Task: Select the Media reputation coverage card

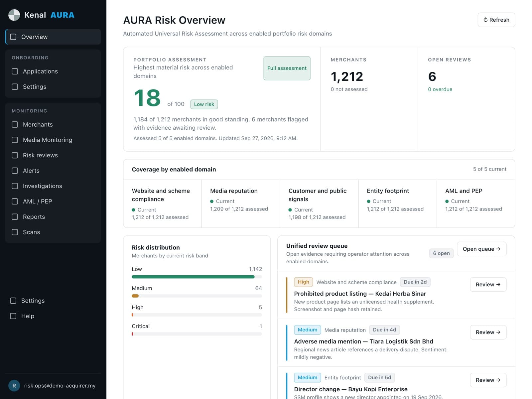Action: [241, 204]
